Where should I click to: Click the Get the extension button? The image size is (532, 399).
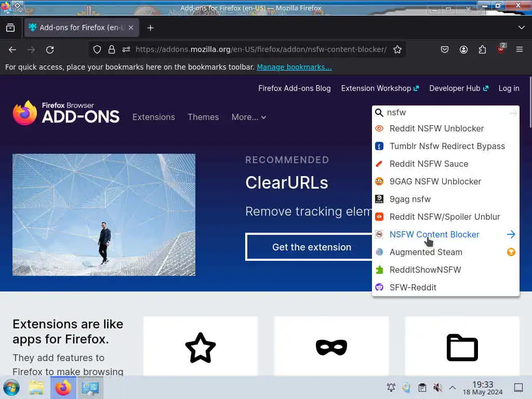pyautogui.click(x=312, y=247)
